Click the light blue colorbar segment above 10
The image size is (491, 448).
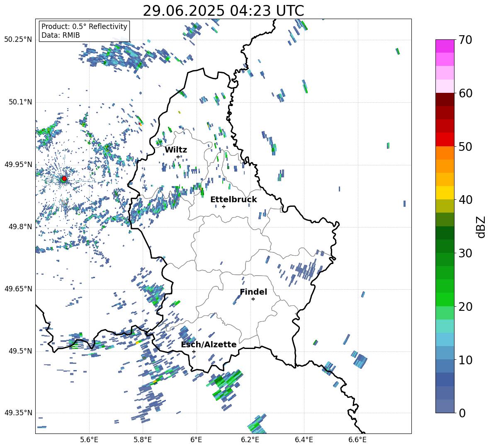coord(445,339)
